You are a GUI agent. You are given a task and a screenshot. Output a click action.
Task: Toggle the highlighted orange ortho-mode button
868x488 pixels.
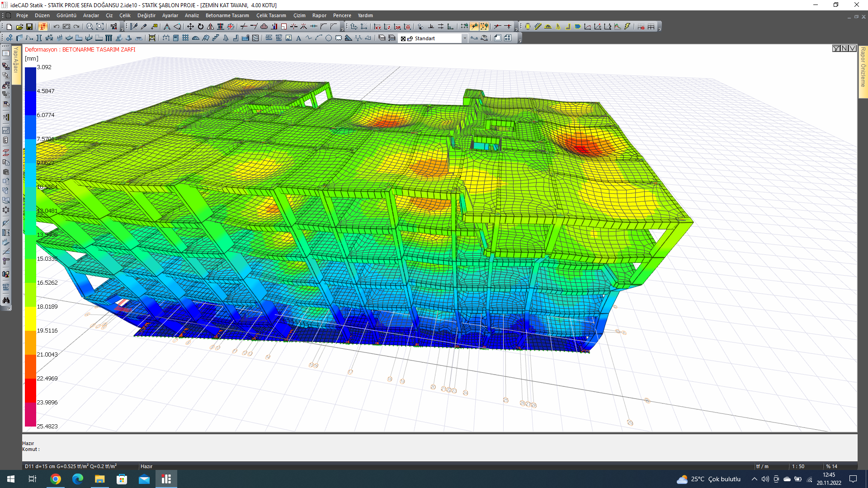(43, 27)
